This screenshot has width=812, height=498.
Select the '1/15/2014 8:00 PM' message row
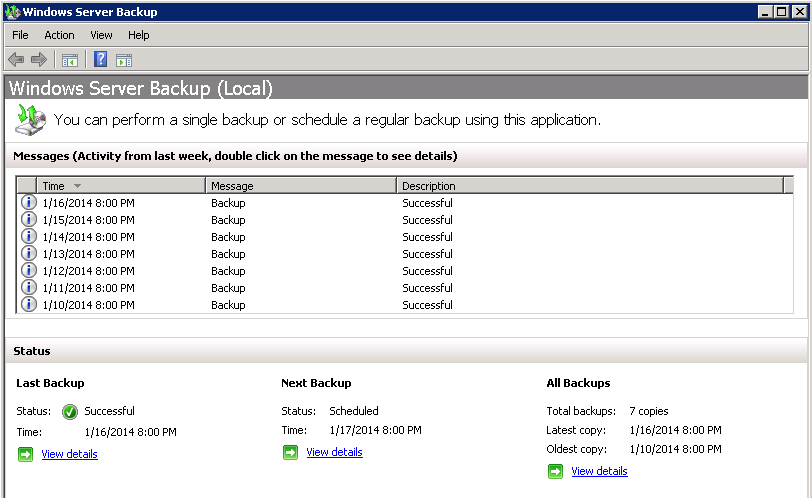pyautogui.click(x=405, y=220)
